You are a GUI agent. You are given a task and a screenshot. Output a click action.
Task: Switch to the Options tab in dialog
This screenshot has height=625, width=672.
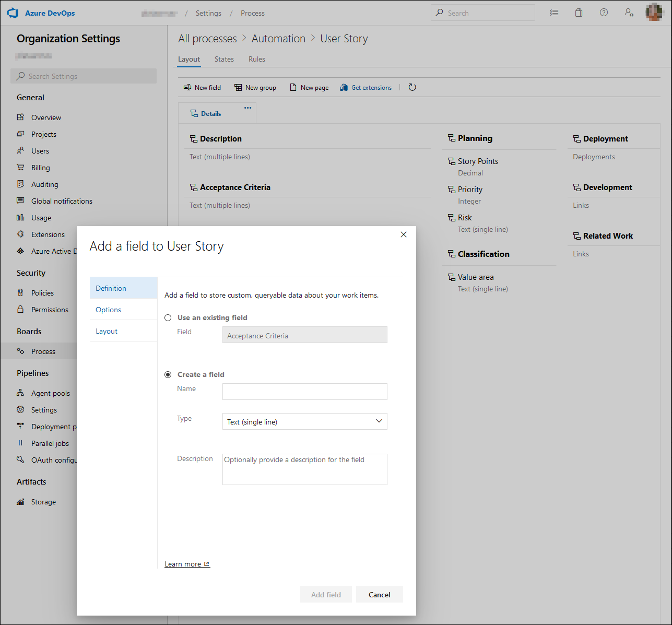[x=124, y=310]
